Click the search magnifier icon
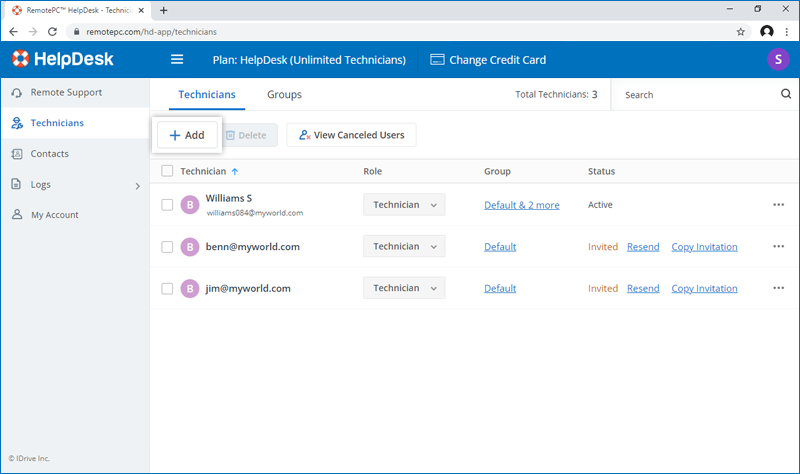The image size is (800, 474). (x=785, y=95)
